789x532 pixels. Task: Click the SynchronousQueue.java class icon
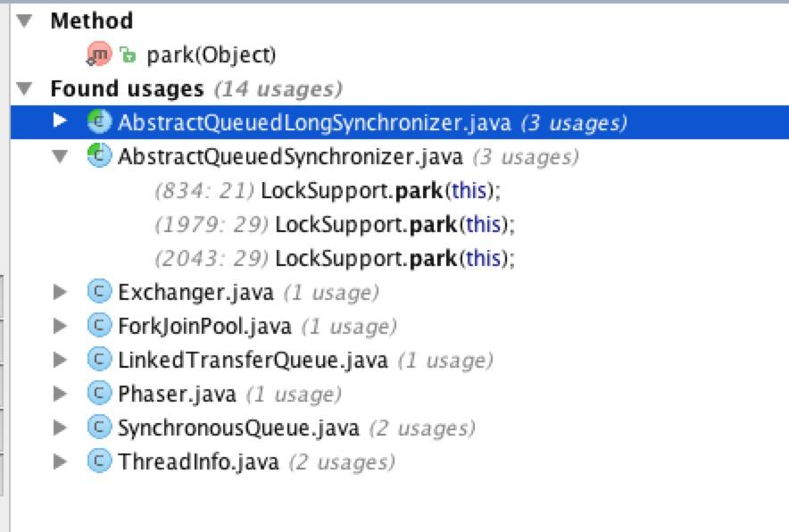(99, 428)
